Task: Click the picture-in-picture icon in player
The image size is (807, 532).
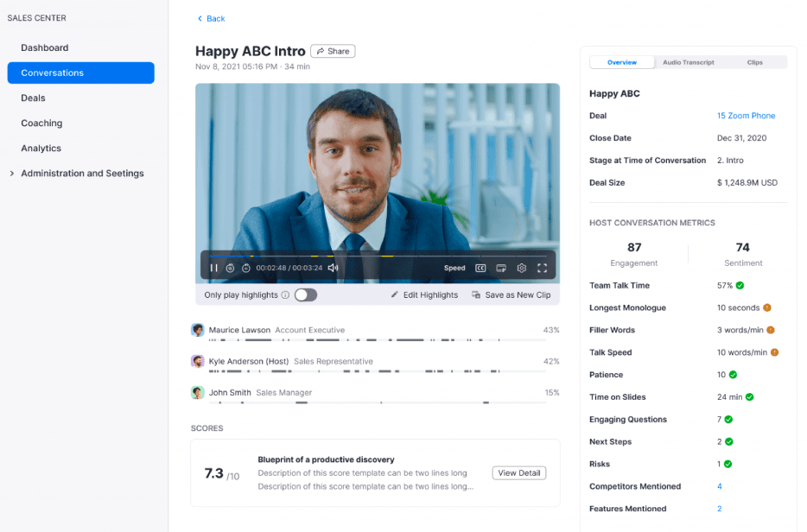Action: [x=501, y=268]
